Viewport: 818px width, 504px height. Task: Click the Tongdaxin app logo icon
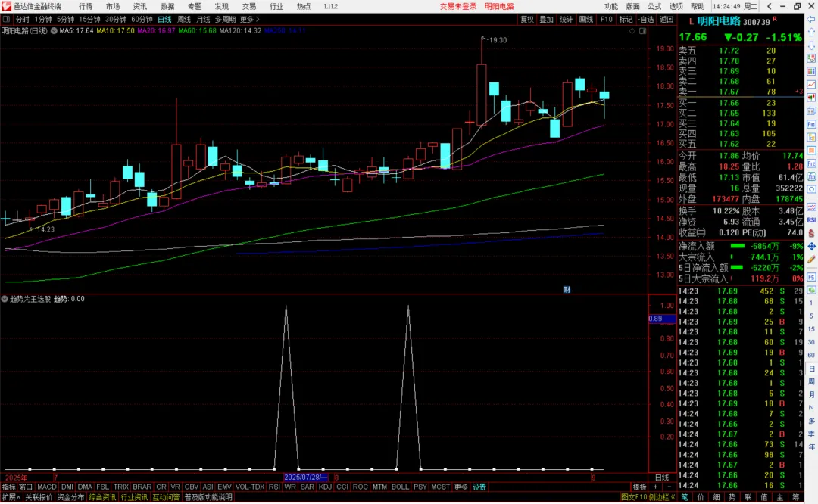pos(6,6)
